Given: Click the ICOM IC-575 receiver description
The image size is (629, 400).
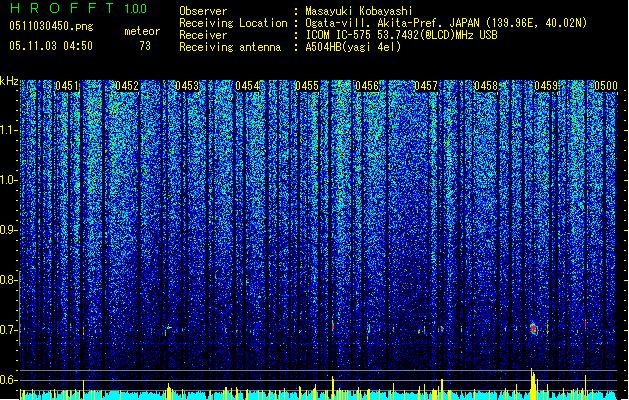Looking at the screenshot, I should [x=401, y=35].
